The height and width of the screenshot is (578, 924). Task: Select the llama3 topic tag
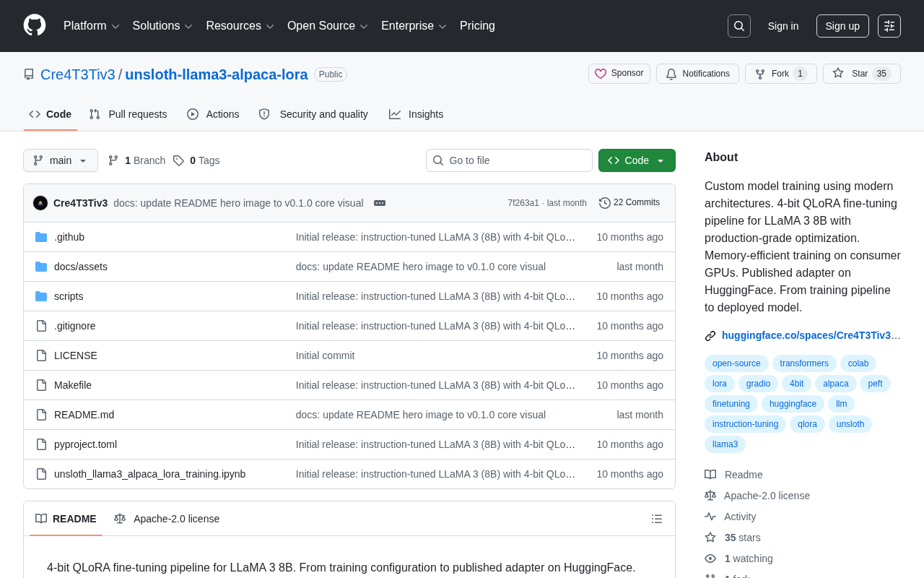pyautogui.click(x=725, y=444)
